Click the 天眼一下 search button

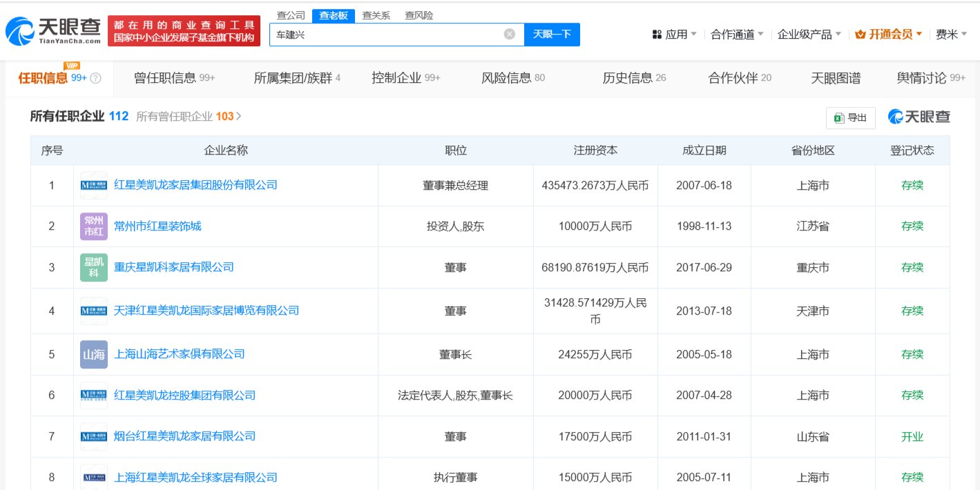552,34
